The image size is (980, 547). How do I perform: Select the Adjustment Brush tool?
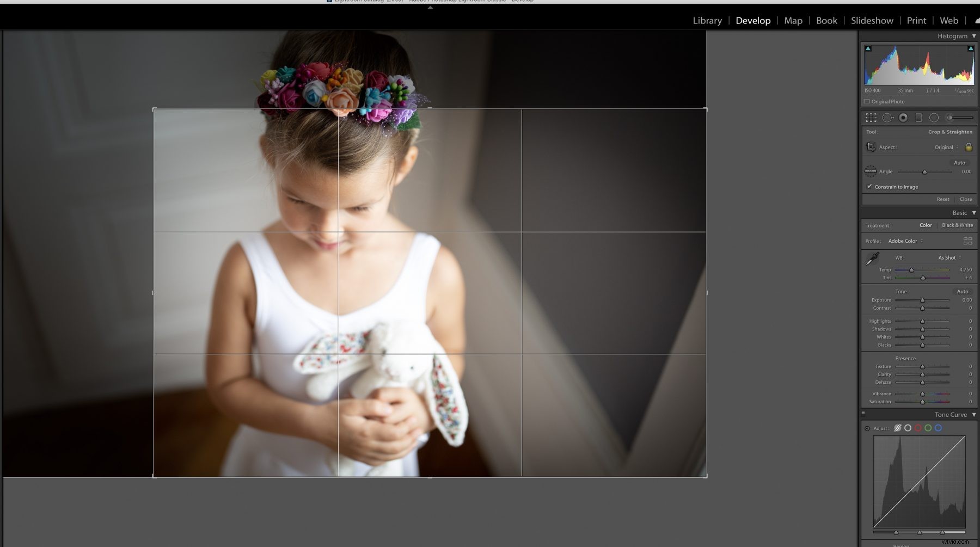click(950, 118)
